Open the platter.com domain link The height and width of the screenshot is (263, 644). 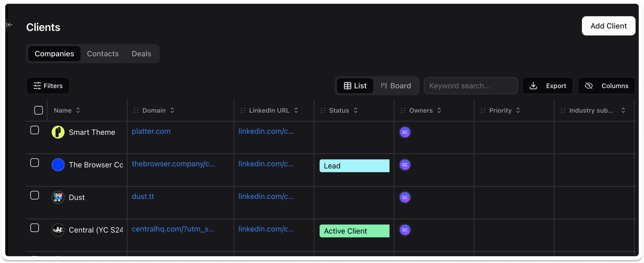pyautogui.click(x=151, y=131)
